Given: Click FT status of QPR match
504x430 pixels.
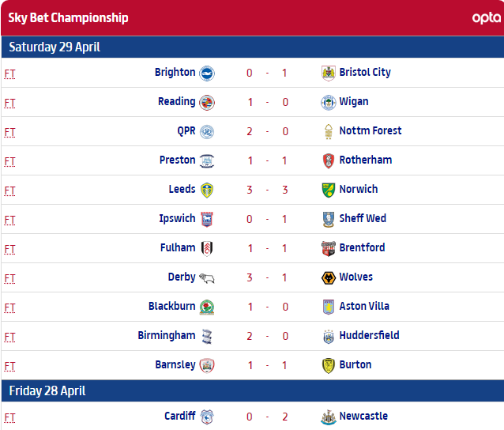Looking at the screenshot, I should (9, 131).
